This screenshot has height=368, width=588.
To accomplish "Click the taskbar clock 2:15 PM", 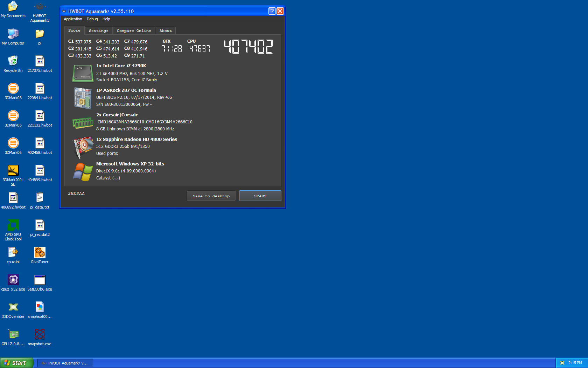I will (575, 363).
